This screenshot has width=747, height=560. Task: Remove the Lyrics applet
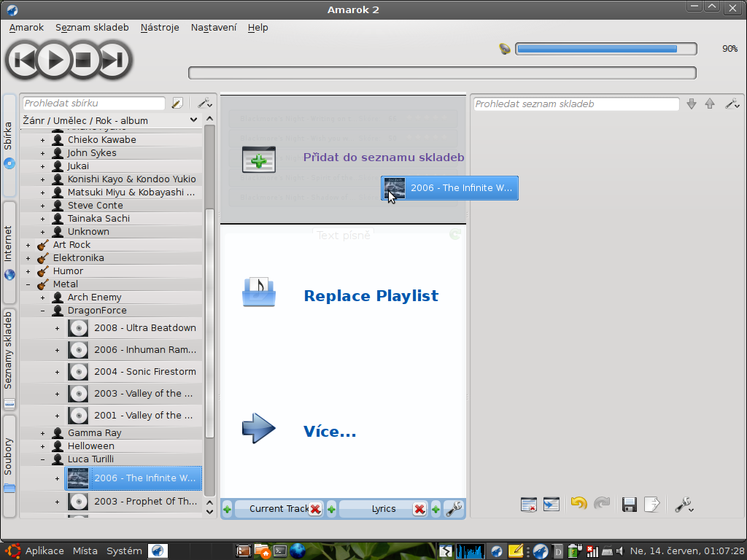coord(419,509)
